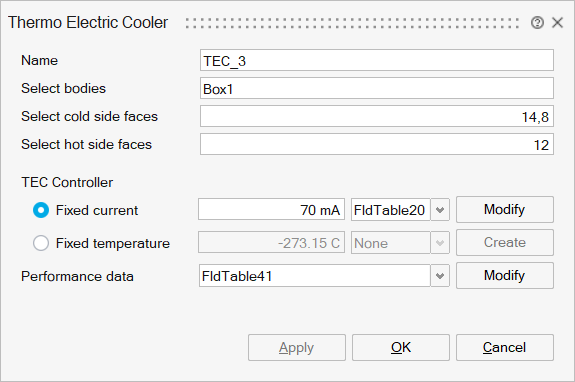Click the OK button
Image resolution: width=575 pixels, height=382 pixels.
point(401,347)
